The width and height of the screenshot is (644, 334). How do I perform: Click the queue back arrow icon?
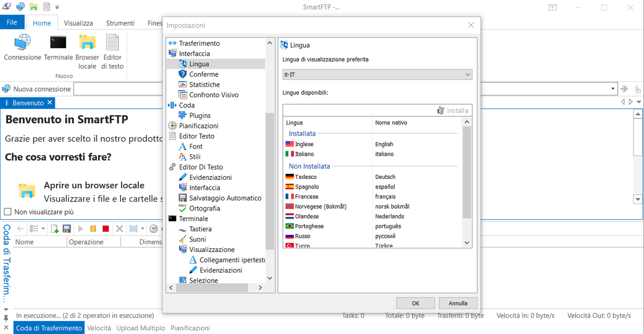pos(20,229)
